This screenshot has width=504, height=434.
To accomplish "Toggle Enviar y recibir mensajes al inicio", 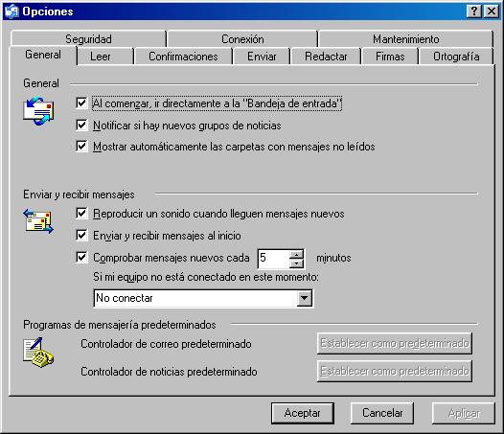I will (x=81, y=236).
